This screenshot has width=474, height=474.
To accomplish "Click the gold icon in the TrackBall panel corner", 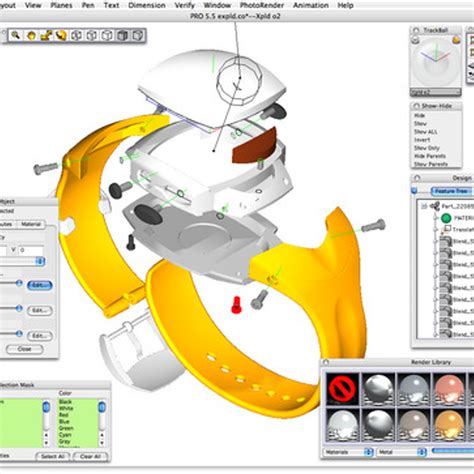I will [456, 40].
